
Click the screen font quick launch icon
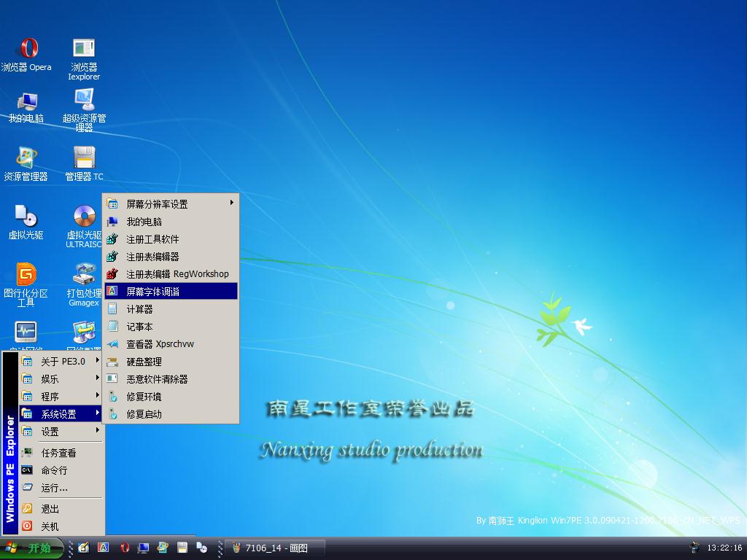pyautogui.click(x=104, y=548)
